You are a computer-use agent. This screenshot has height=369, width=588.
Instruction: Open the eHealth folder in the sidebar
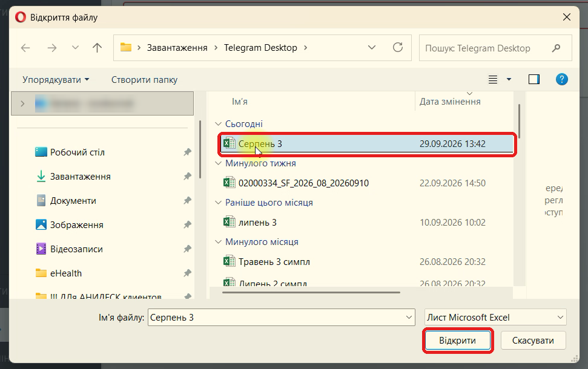(59, 273)
